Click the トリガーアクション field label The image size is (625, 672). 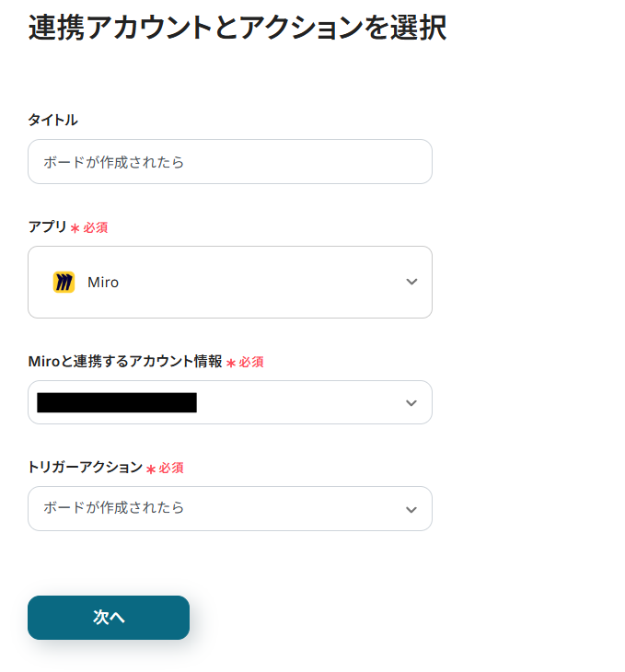(85, 468)
